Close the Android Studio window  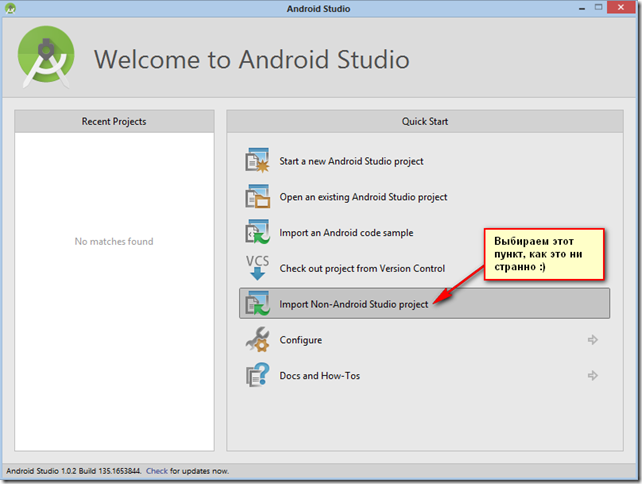pos(621,7)
